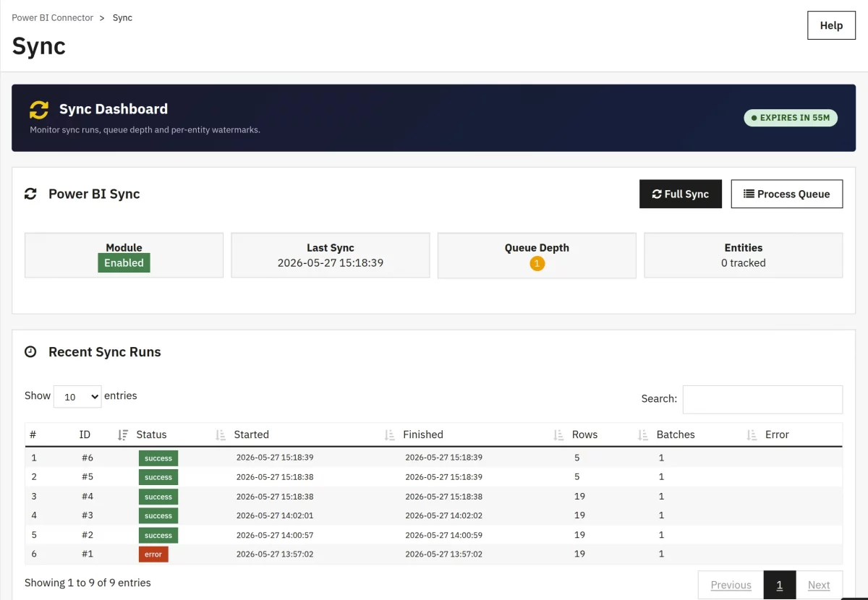Click Finished time 2026-05-27 14:02:02
The image size is (868, 600).
(x=443, y=515)
